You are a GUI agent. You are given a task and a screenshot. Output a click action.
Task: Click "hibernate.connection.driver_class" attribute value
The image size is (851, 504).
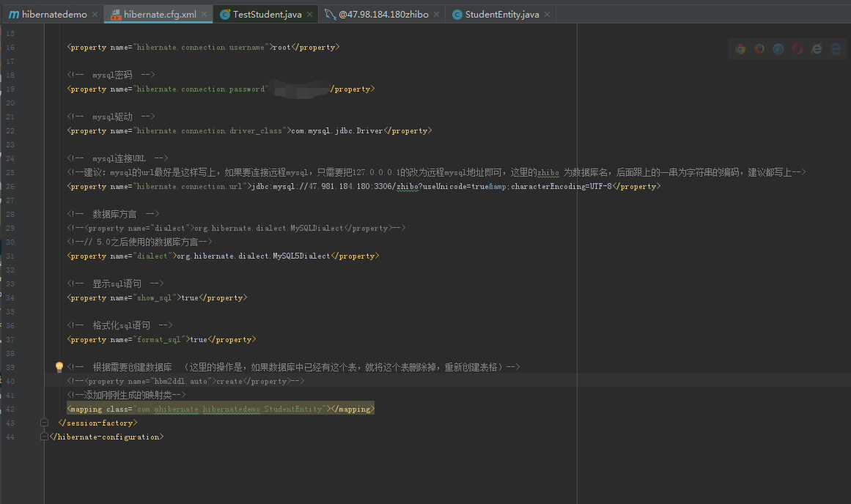(x=209, y=130)
